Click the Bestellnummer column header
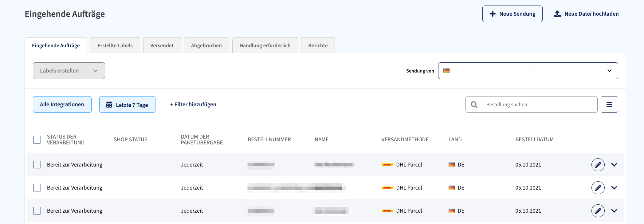The height and width of the screenshot is (224, 644). tap(269, 140)
